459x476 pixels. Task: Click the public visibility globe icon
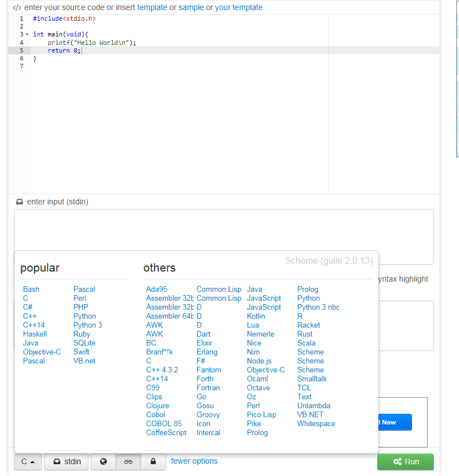(103, 462)
